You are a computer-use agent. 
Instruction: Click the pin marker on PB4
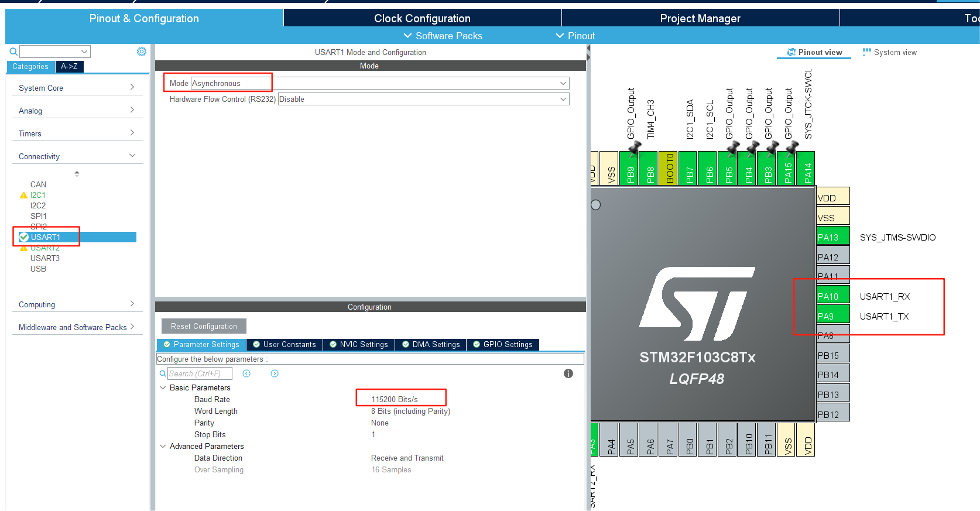point(752,149)
